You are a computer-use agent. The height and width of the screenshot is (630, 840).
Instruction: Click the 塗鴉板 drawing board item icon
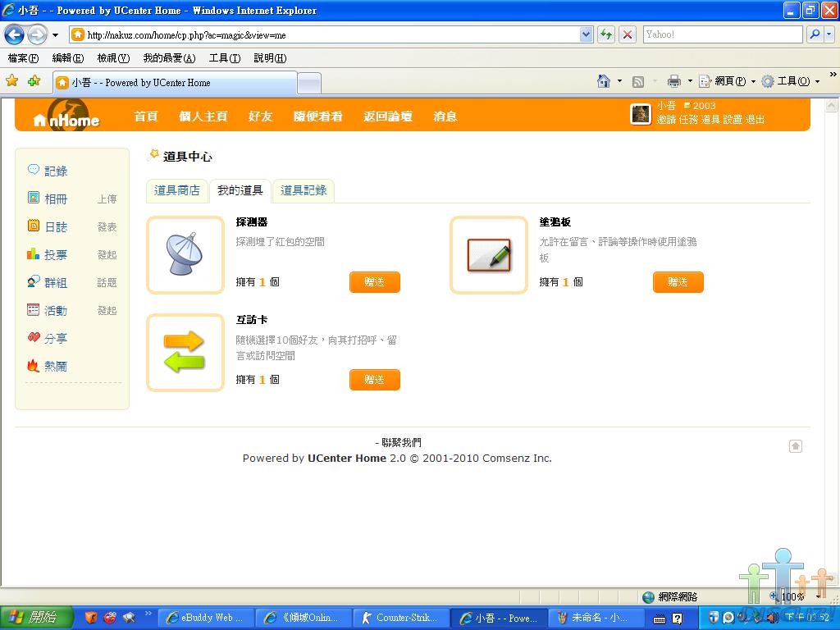[489, 255]
